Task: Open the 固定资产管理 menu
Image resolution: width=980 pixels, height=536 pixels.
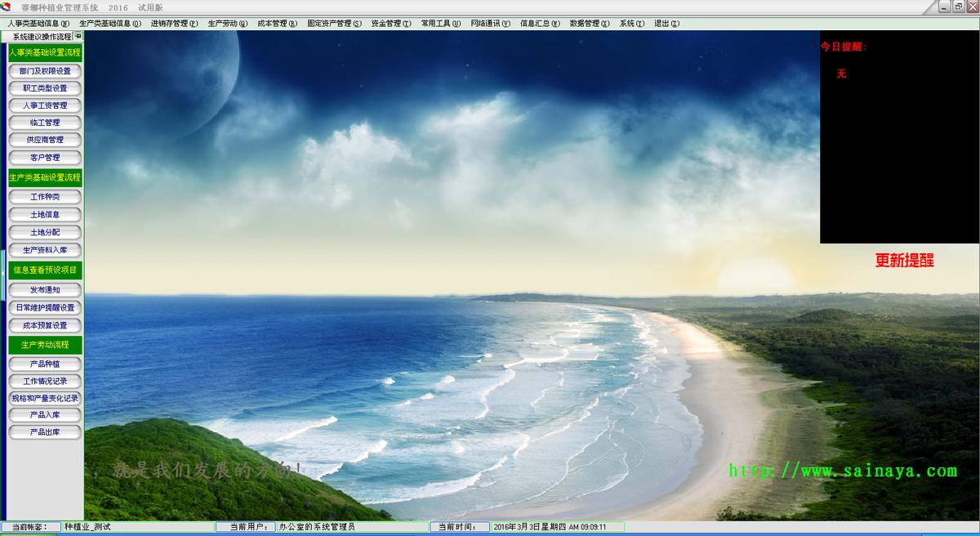Action: click(335, 24)
